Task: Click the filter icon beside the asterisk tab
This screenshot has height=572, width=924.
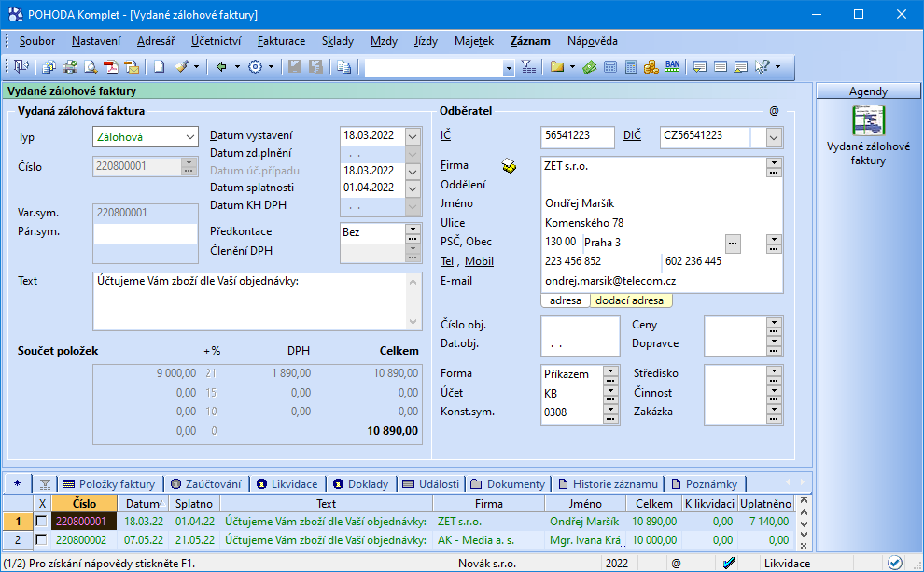Action: pyautogui.click(x=45, y=484)
